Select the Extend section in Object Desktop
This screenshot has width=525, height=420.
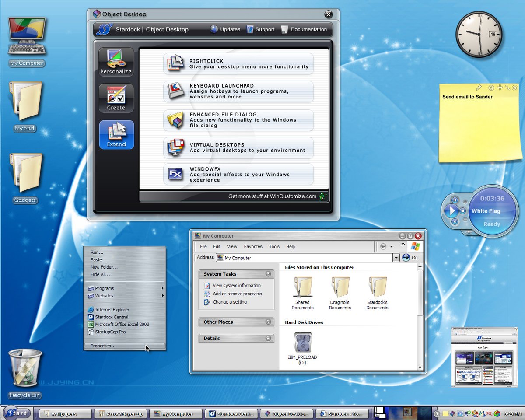click(116, 135)
